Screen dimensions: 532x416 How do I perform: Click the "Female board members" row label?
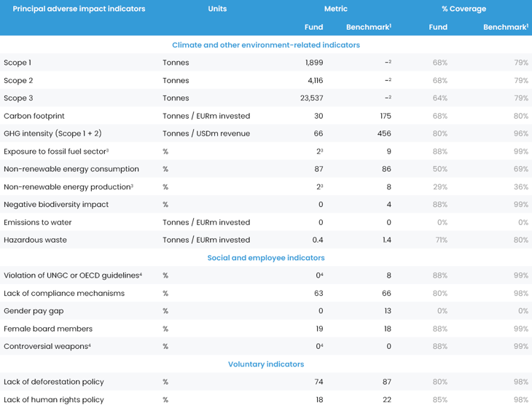48,329
